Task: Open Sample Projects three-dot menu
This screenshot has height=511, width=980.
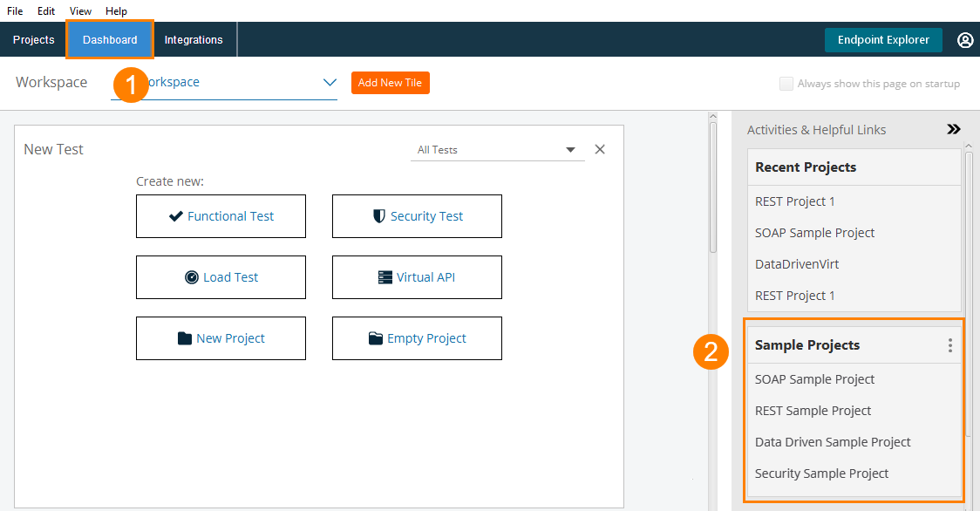Action: (x=949, y=344)
